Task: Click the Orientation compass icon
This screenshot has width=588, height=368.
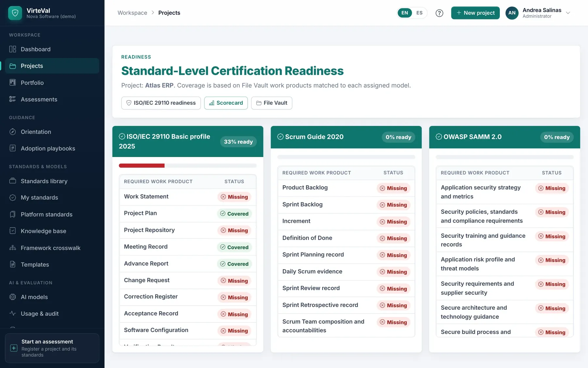Action: pos(13,132)
